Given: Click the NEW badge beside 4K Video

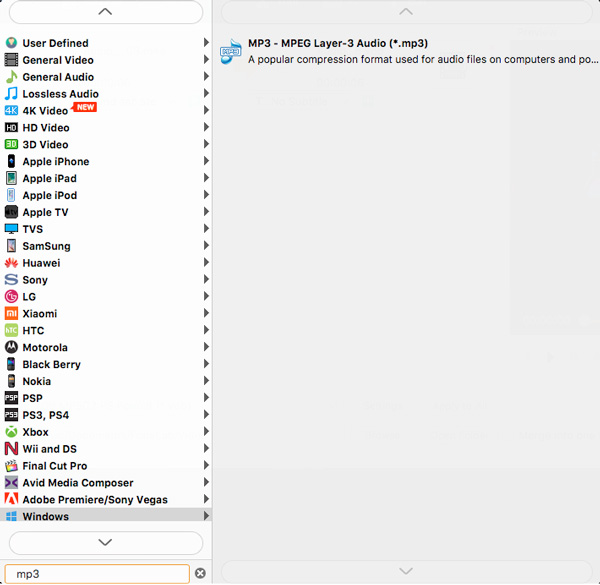Looking at the screenshot, I should pos(85,107).
